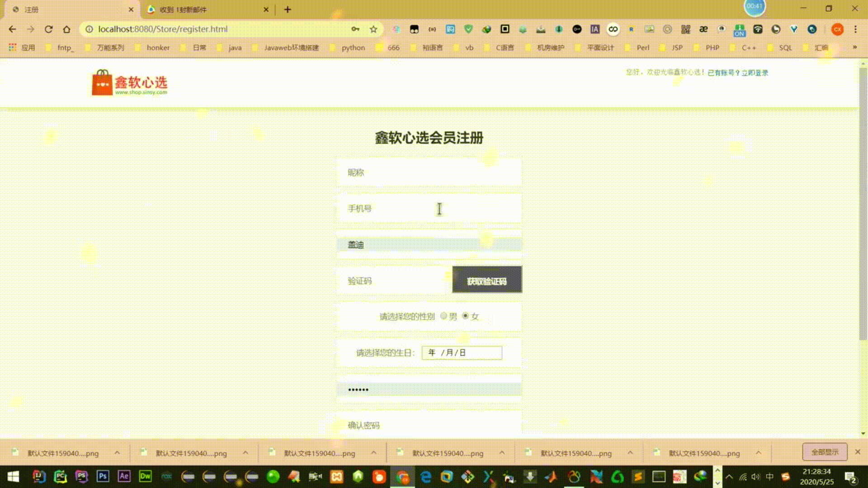Image resolution: width=868 pixels, height=488 pixels.
Task: Click the 立即登录 link
Action: [x=755, y=73]
